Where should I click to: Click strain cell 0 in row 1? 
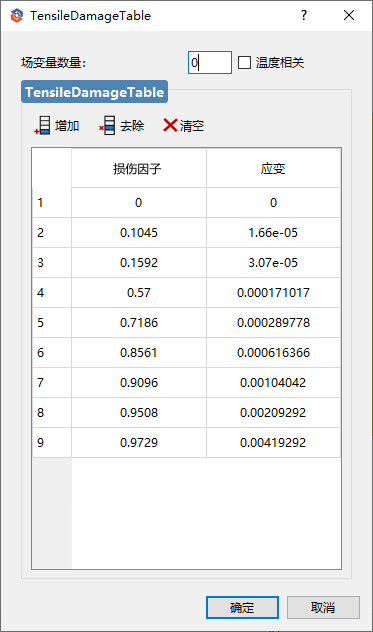[x=273, y=203]
